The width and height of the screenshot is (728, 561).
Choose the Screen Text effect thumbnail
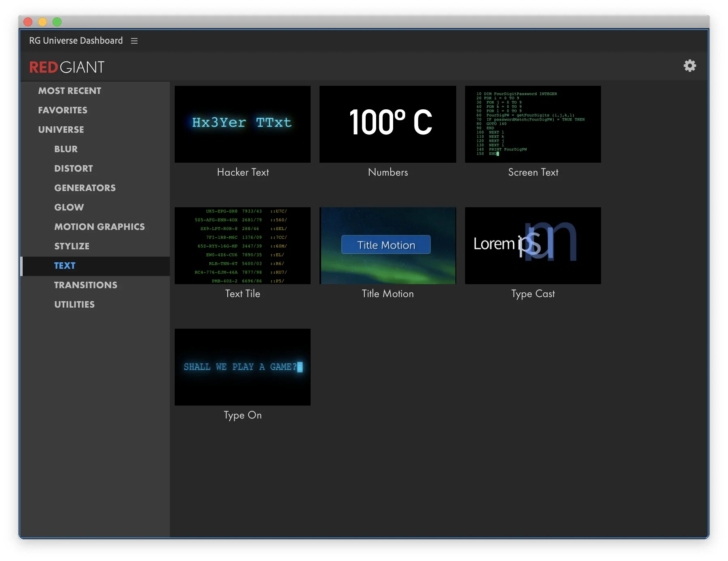[533, 124]
